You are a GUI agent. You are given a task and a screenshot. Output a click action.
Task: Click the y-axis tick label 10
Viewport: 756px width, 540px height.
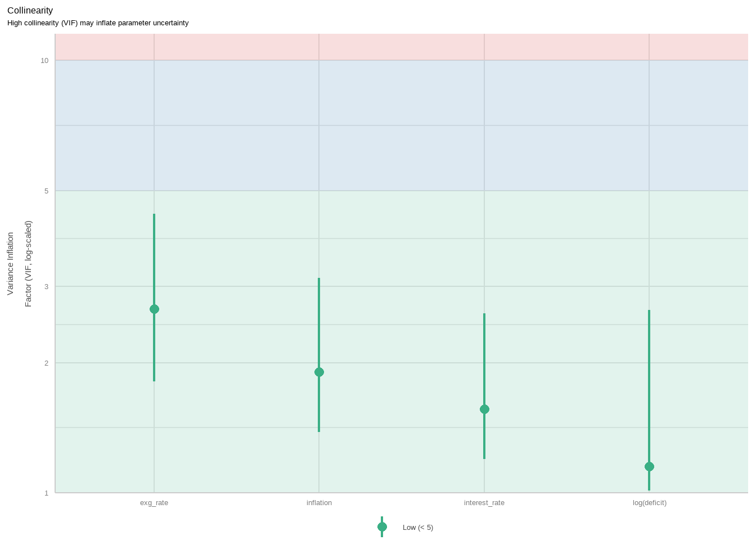[44, 61]
